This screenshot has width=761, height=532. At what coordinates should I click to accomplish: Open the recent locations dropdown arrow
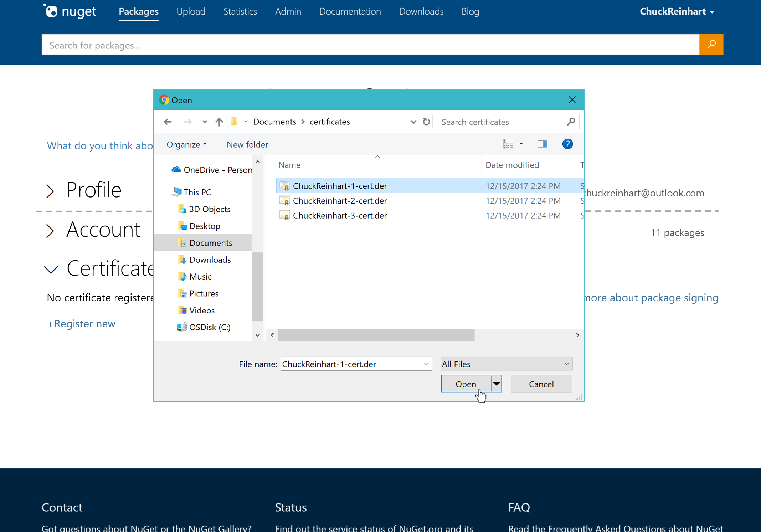(x=205, y=122)
